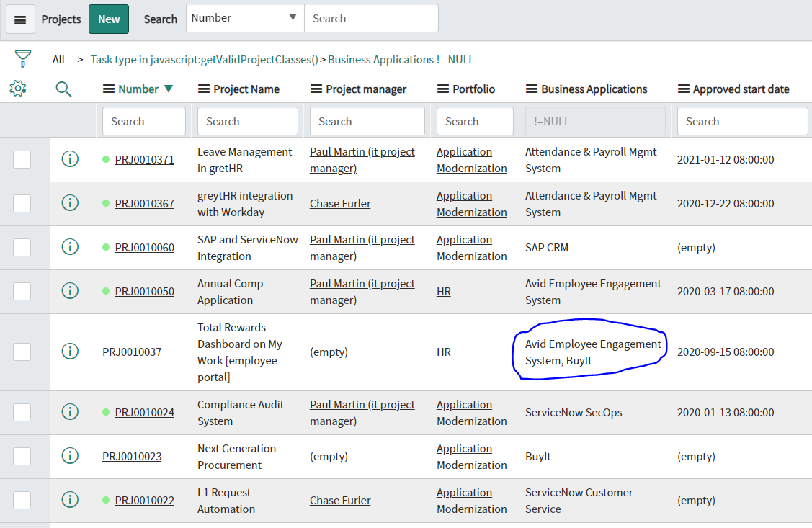
Task: Open column menu icon for Project Name
Action: click(203, 89)
